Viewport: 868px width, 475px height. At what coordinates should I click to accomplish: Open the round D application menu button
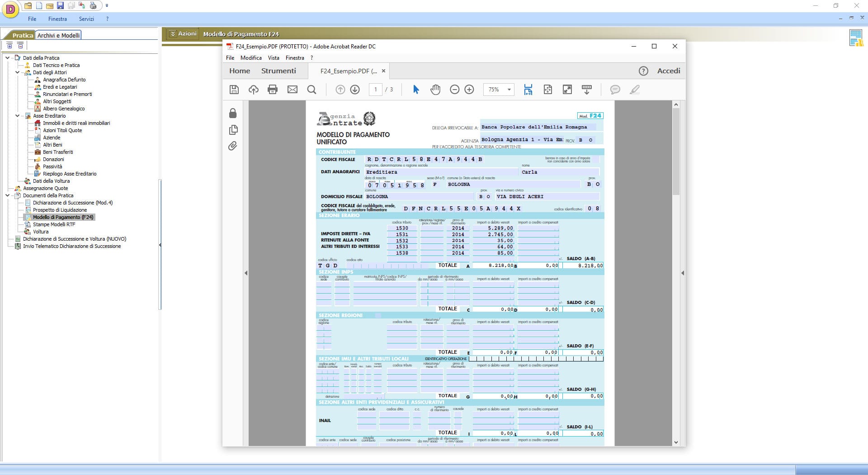(10, 9)
